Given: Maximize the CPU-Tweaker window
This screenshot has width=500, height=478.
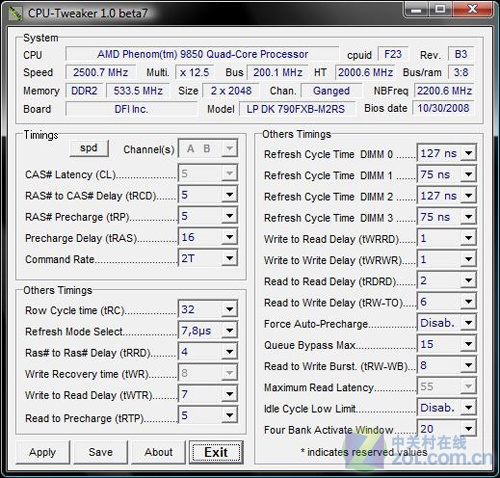Looking at the screenshot, I should click(440, 9).
